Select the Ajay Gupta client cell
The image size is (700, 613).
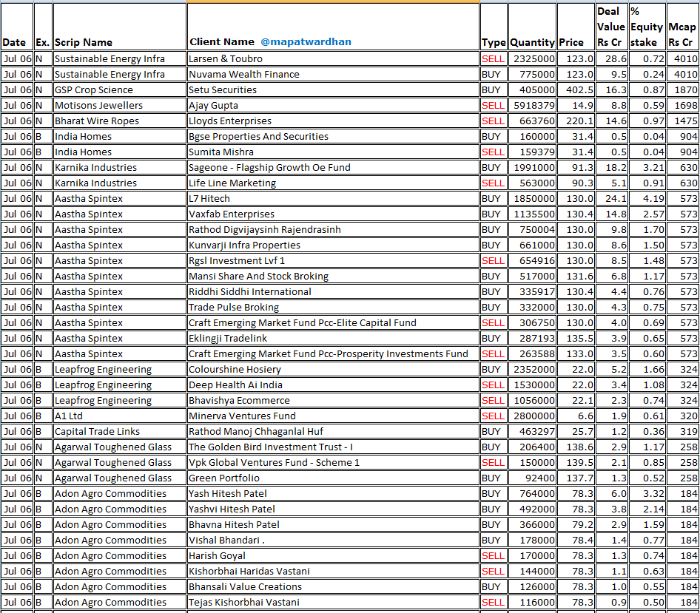[x=334, y=106]
